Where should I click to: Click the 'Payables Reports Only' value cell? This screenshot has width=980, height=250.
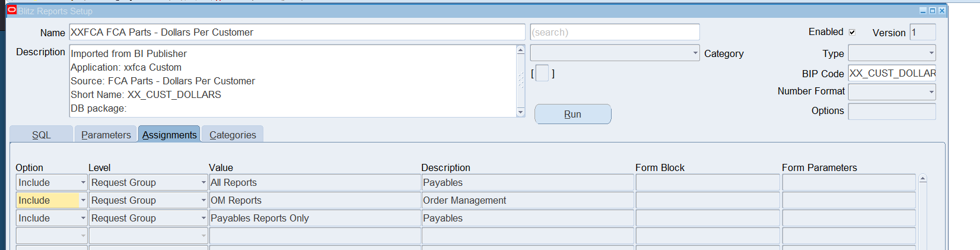click(314, 218)
